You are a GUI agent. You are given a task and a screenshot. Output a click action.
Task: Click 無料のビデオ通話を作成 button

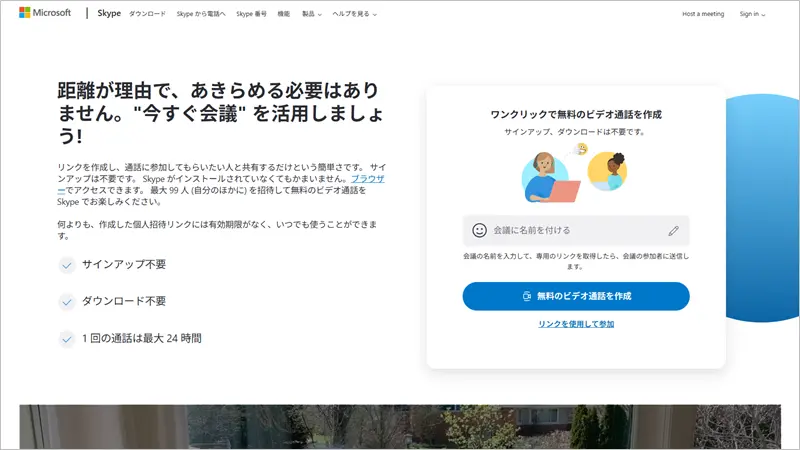click(x=576, y=296)
